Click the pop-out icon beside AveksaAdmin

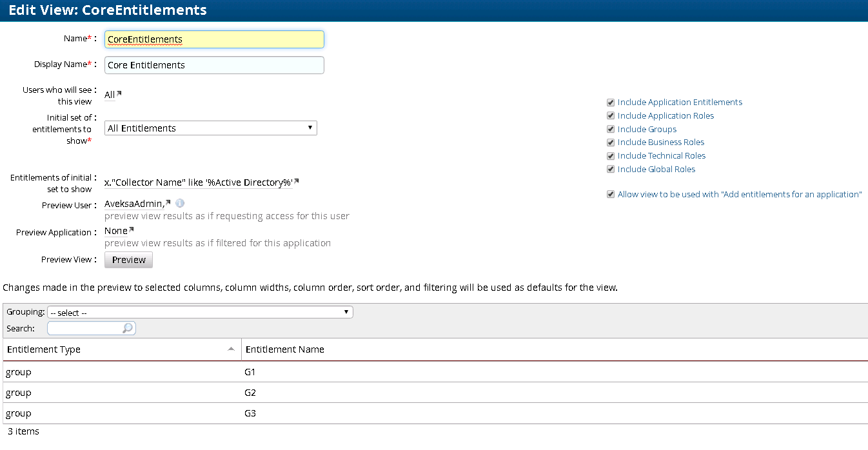click(x=167, y=201)
